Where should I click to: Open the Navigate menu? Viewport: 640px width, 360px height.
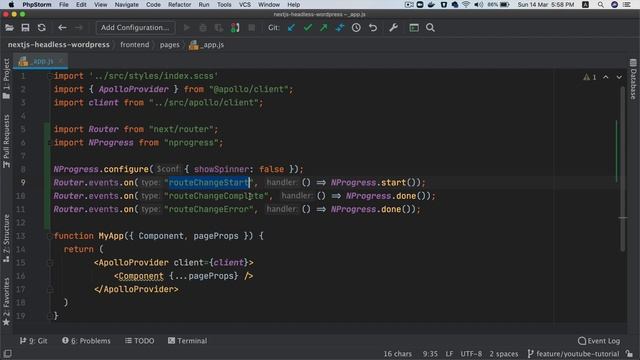click(x=126, y=4)
